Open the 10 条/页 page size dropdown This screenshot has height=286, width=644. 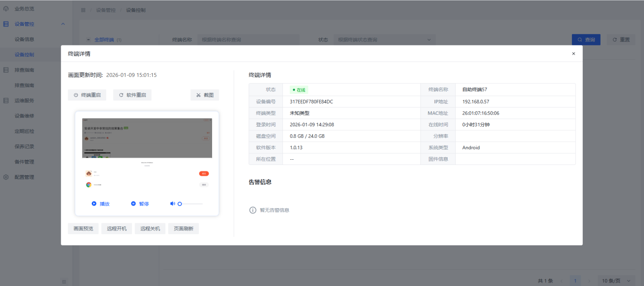[616, 281]
